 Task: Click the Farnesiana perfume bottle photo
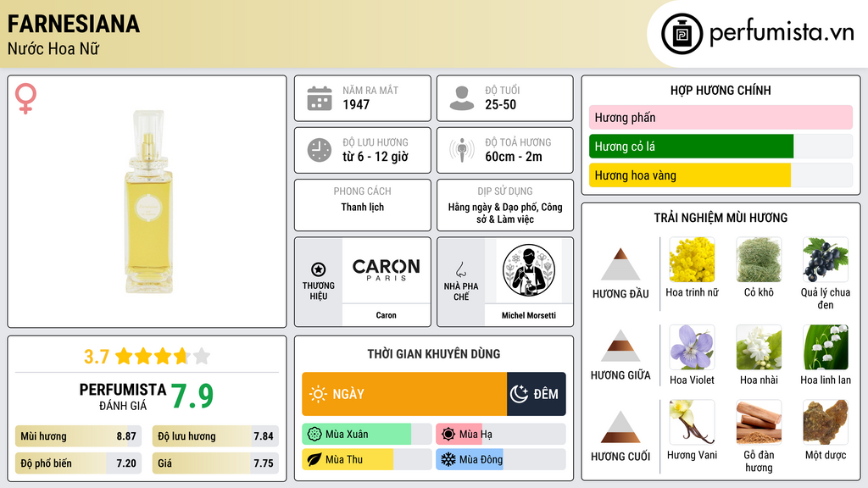click(148, 202)
